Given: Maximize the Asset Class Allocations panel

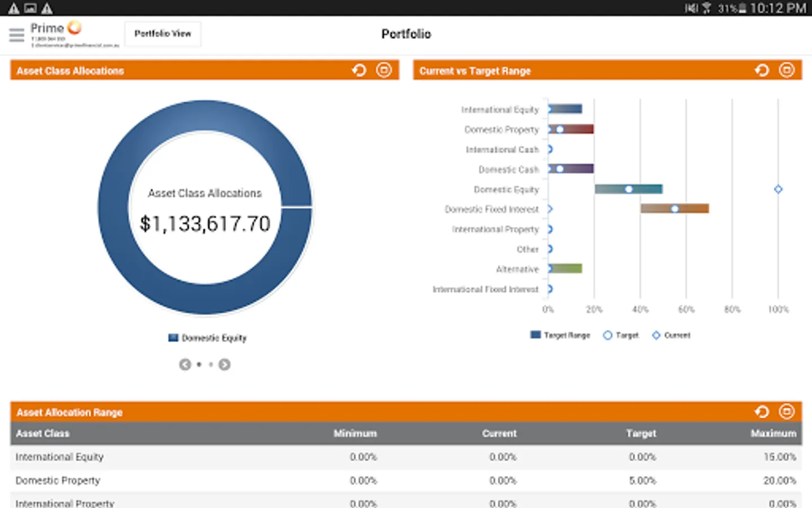Looking at the screenshot, I should click(384, 70).
